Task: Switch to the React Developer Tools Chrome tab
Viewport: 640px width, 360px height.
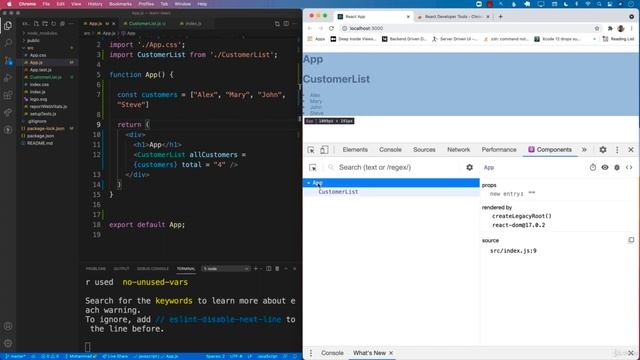Action: [x=453, y=17]
